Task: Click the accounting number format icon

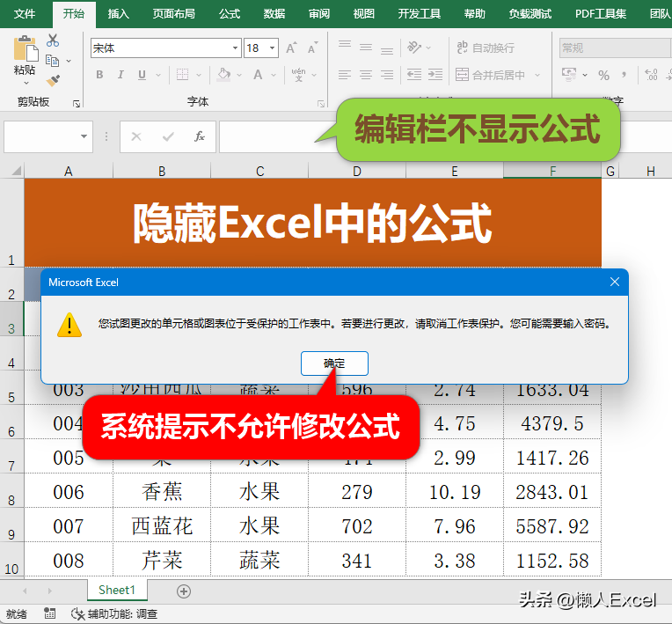Action: (x=569, y=75)
